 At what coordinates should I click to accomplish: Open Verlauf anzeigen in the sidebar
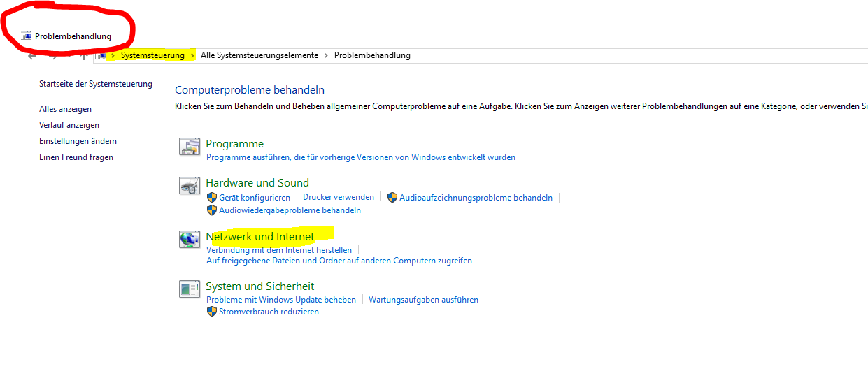click(69, 125)
